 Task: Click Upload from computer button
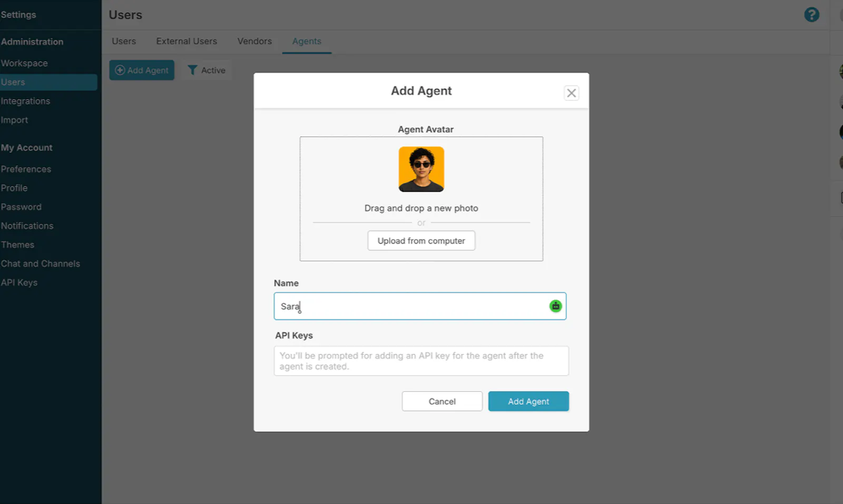[x=421, y=241]
